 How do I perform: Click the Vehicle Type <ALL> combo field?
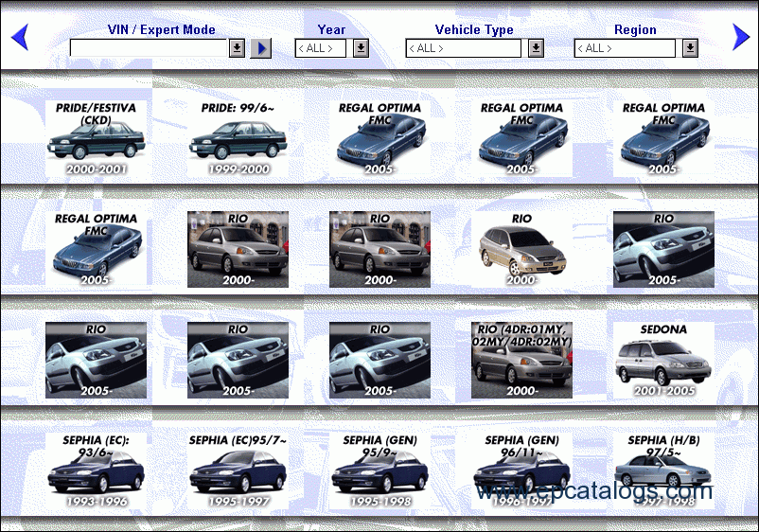tap(463, 48)
